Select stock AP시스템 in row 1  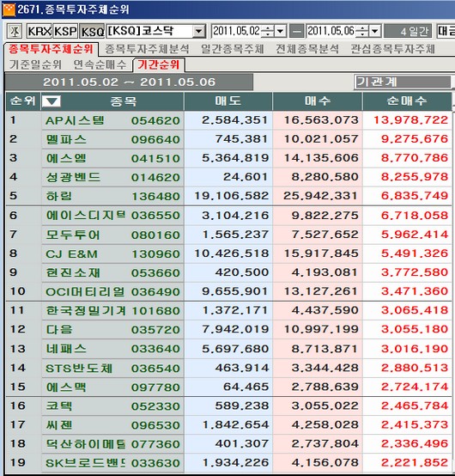tap(75, 120)
